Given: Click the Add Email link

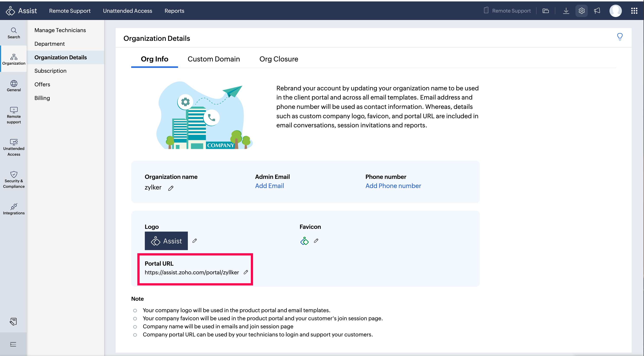Looking at the screenshot, I should click(269, 186).
